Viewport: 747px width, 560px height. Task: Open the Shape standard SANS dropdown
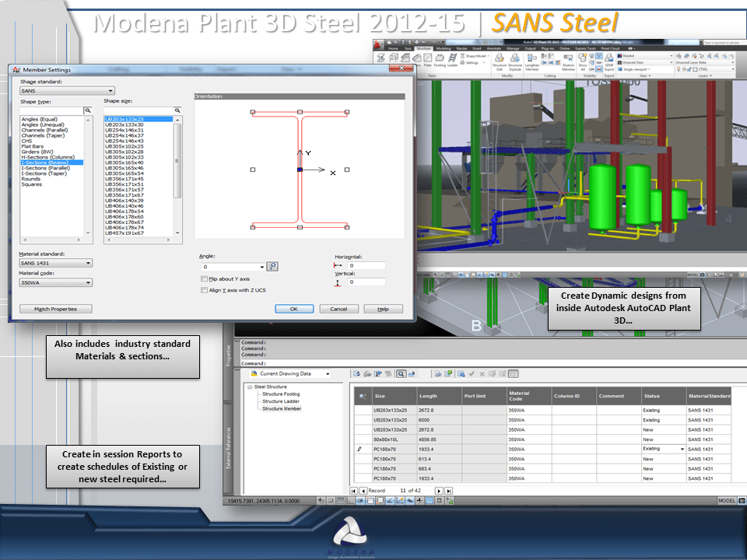67,90
